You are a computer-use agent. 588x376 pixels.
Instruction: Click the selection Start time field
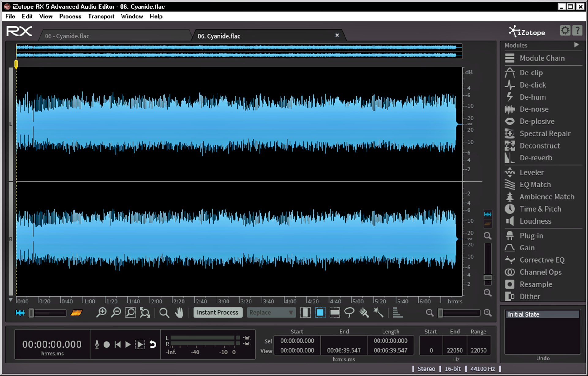coord(297,341)
